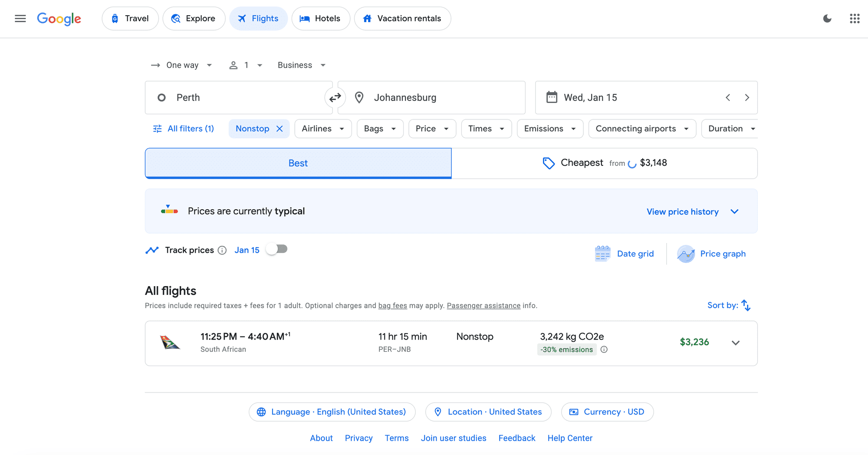The height and width of the screenshot is (455, 868).
Task: Switch to the Vacation rentals tab
Action: click(x=403, y=18)
